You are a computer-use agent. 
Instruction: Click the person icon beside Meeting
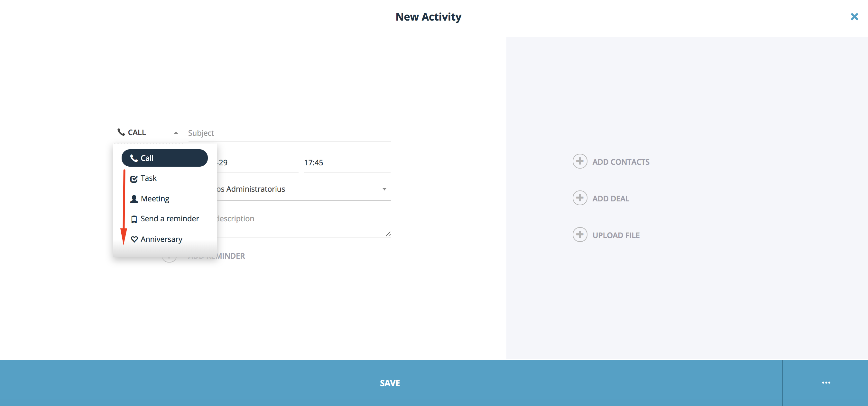click(134, 199)
